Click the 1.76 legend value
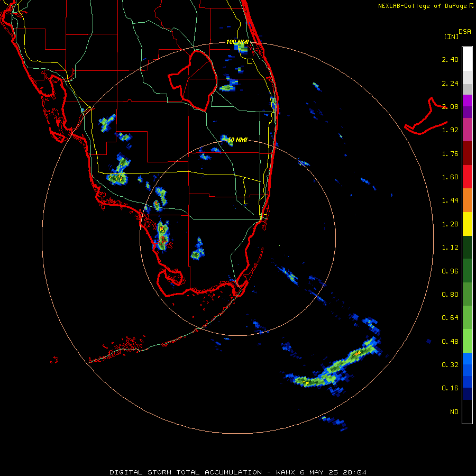 click(x=450, y=153)
